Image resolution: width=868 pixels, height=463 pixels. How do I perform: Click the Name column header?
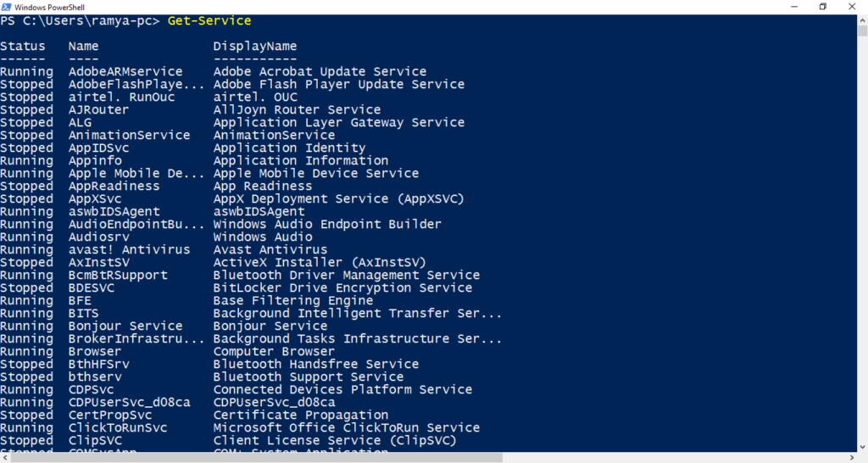(83, 46)
